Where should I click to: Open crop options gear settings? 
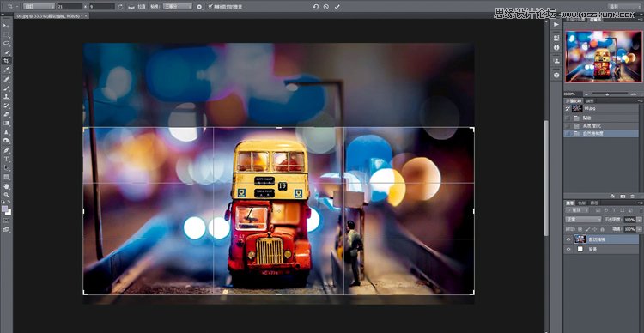[199, 7]
